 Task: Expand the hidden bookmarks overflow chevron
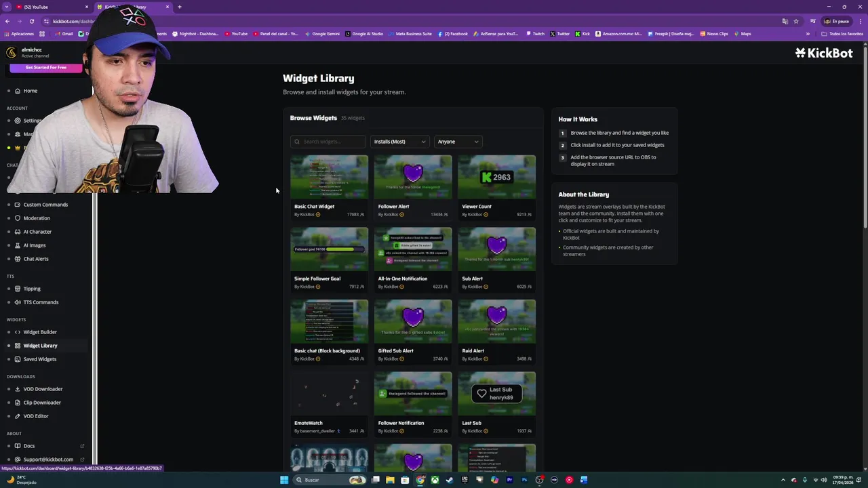[808, 34]
